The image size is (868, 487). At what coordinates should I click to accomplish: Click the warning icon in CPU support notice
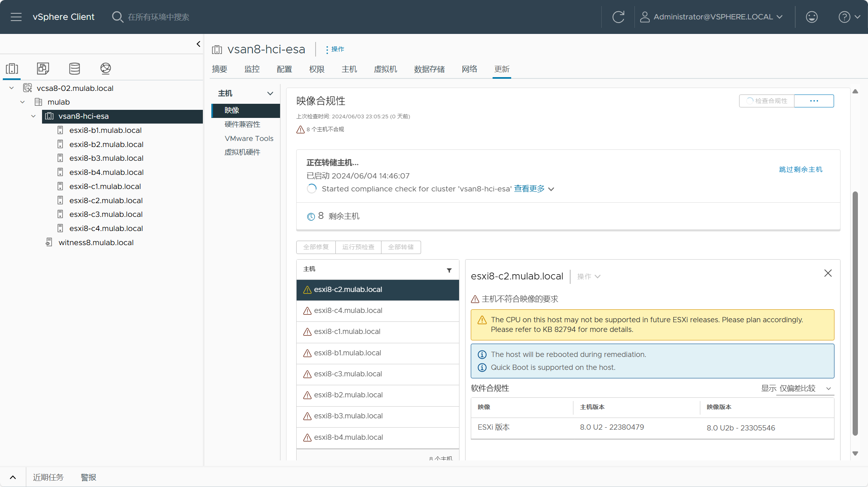click(482, 320)
